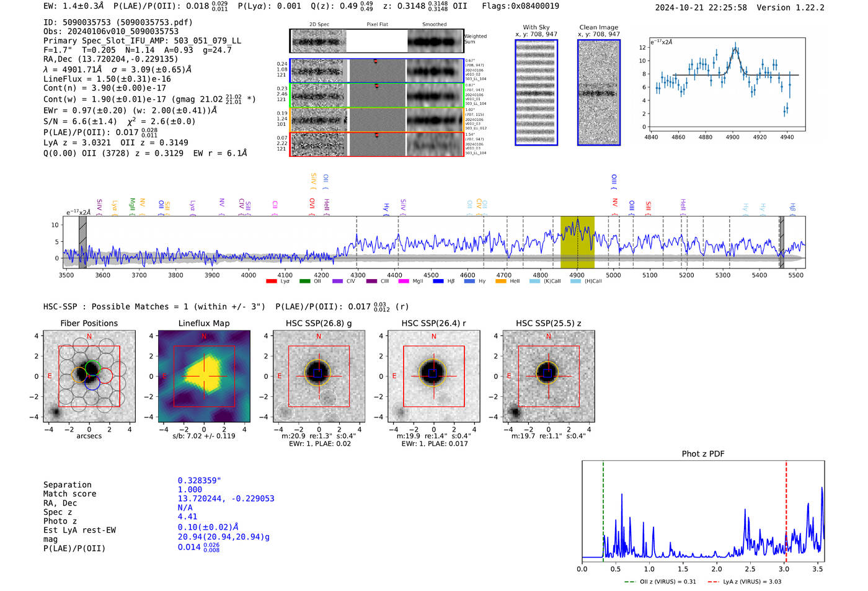The image size is (868, 591).
Task: Click the Primary Spec_Slot_IFU_AMP line
Action: pos(142,41)
